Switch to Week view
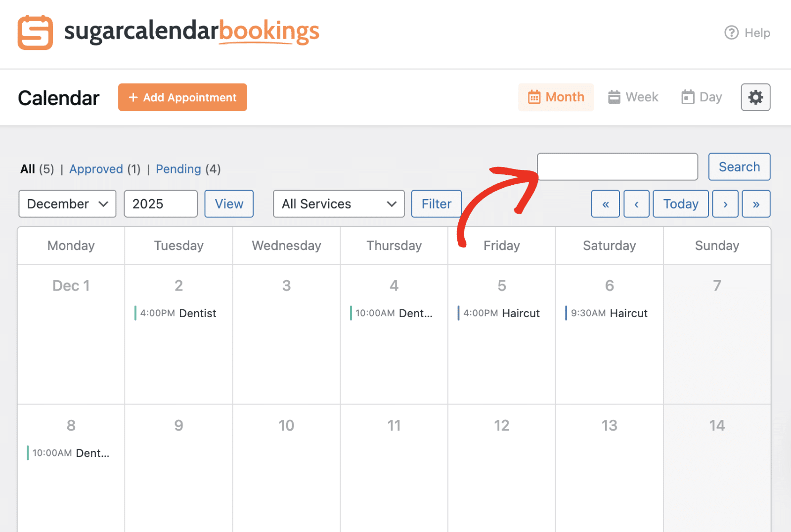Viewport: 791px width, 532px height. click(633, 97)
